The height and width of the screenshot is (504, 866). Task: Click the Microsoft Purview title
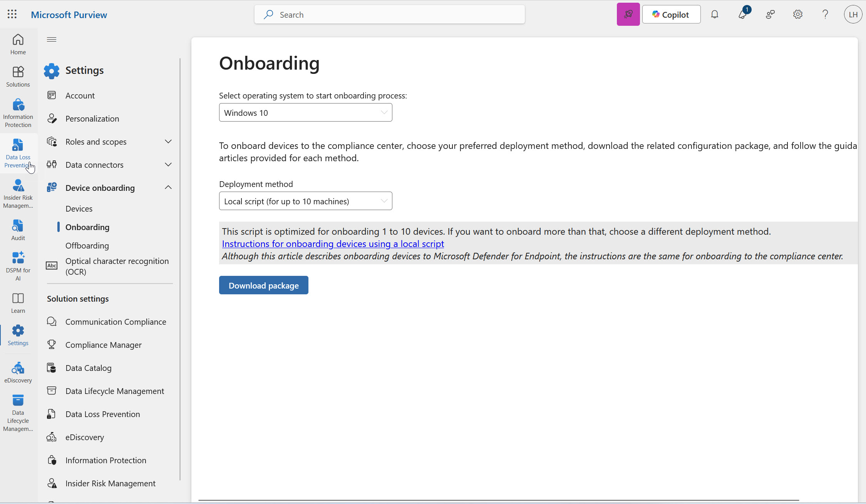click(x=69, y=15)
